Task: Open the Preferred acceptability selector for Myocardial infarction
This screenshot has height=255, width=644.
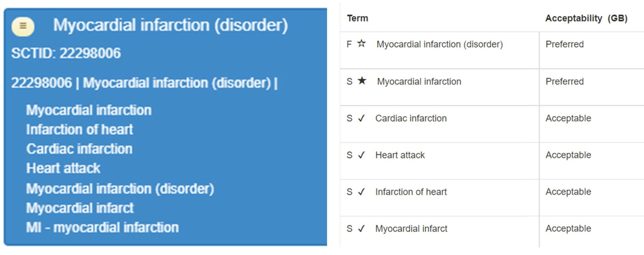Action: (x=564, y=81)
